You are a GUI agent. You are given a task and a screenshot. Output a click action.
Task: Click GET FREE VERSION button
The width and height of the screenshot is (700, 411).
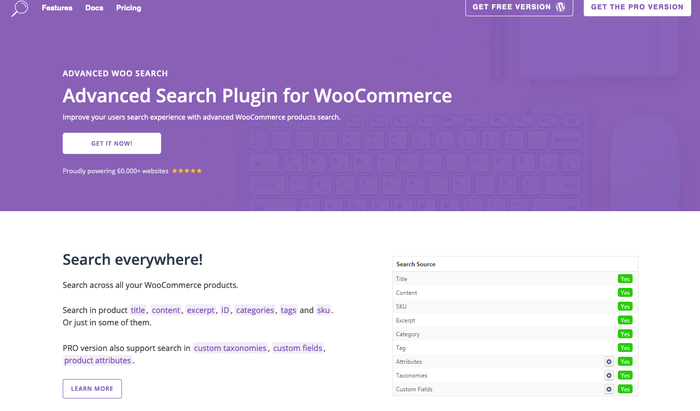point(519,7)
